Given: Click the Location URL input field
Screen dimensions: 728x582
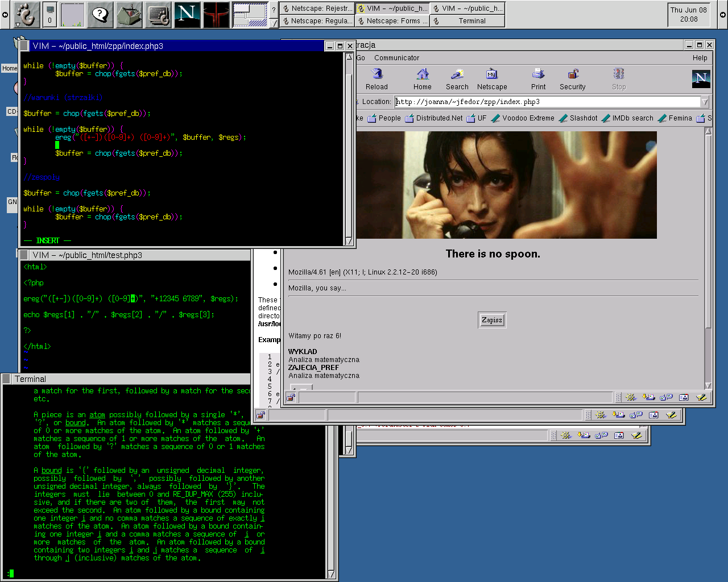Looking at the screenshot, I should pyautogui.click(x=548, y=102).
